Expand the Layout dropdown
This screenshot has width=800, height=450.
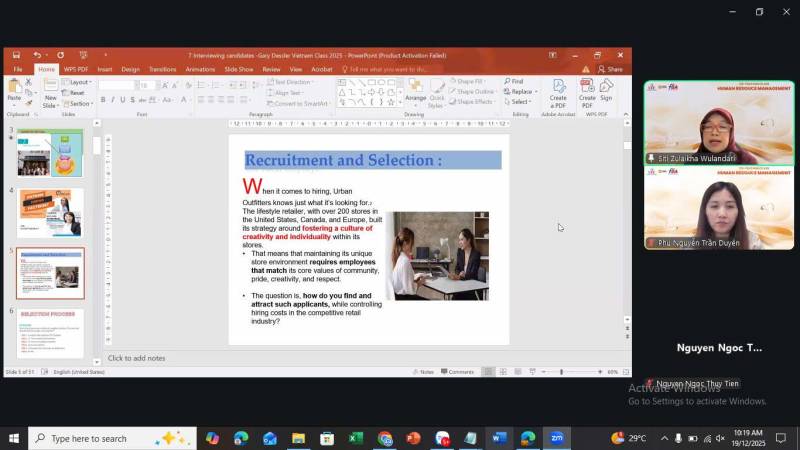pos(78,82)
